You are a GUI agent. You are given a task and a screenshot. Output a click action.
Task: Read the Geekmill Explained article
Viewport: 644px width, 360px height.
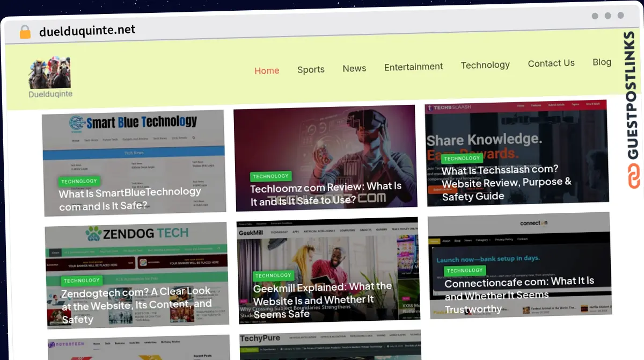(x=322, y=300)
